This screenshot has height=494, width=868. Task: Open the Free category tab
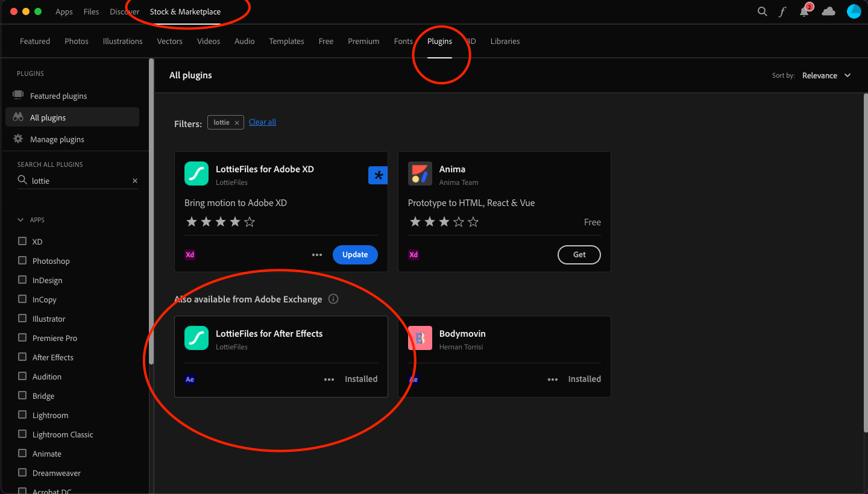pyautogui.click(x=326, y=41)
